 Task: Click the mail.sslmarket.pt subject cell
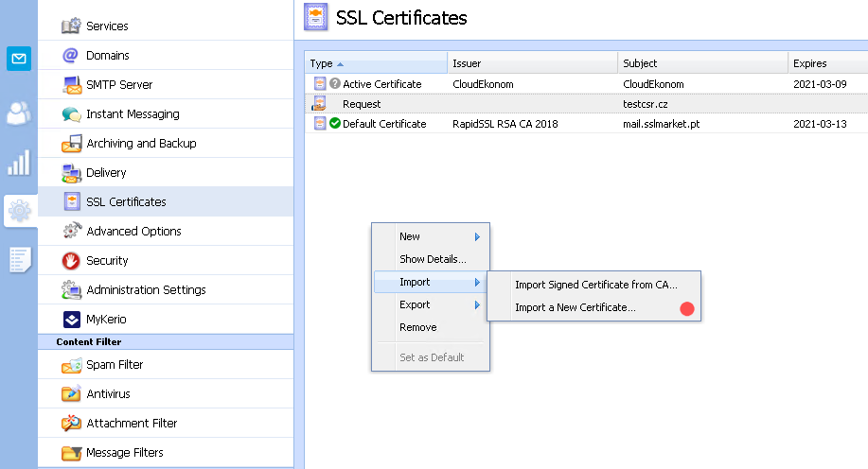[x=661, y=124]
